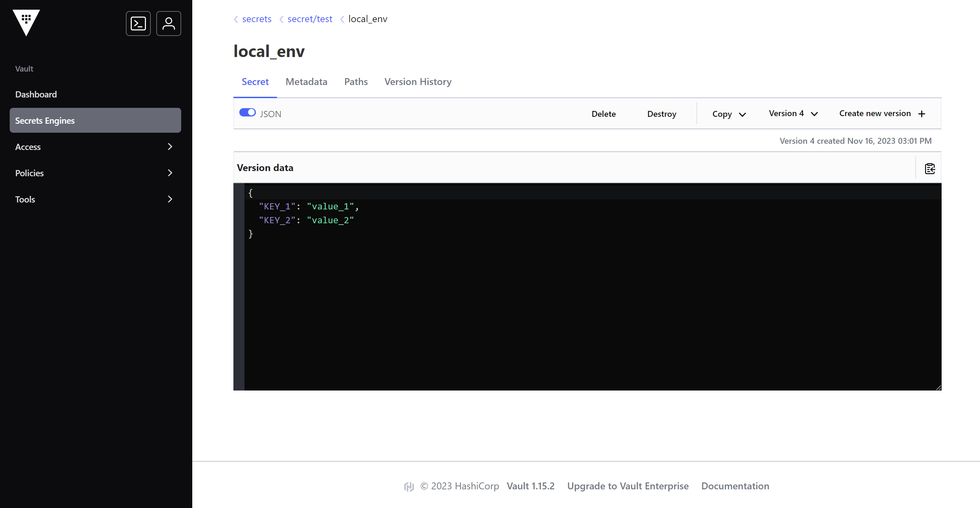This screenshot has height=508, width=980.
Task: Open the Vault web CLI console icon
Action: (138, 23)
